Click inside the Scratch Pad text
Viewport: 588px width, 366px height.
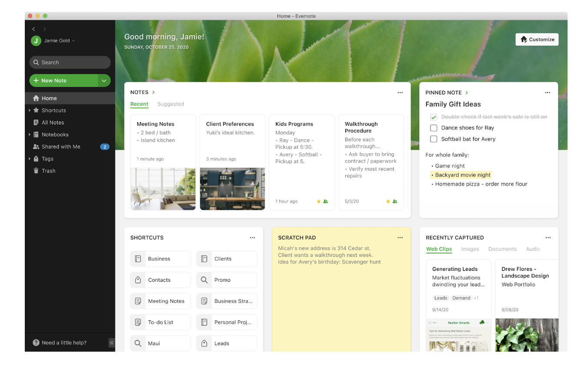pos(329,255)
